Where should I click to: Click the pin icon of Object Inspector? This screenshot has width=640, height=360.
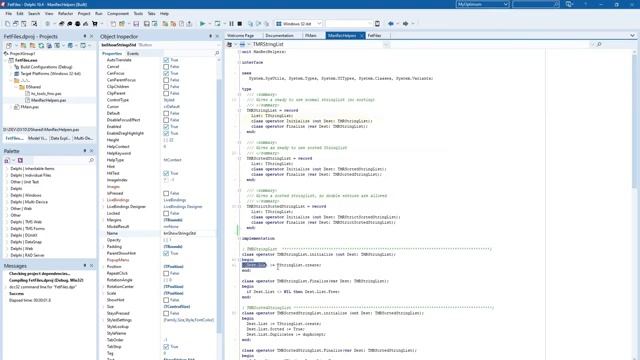click(210, 36)
